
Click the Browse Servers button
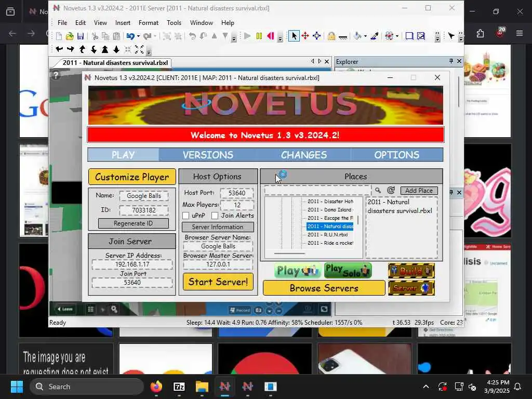coord(324,288)
